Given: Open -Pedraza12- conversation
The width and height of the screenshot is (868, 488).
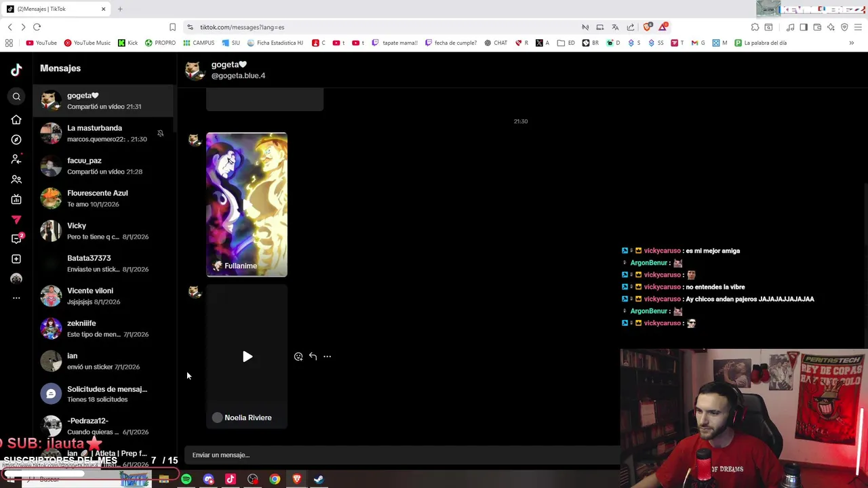Looking at the screenshot, I should point(103,426).
